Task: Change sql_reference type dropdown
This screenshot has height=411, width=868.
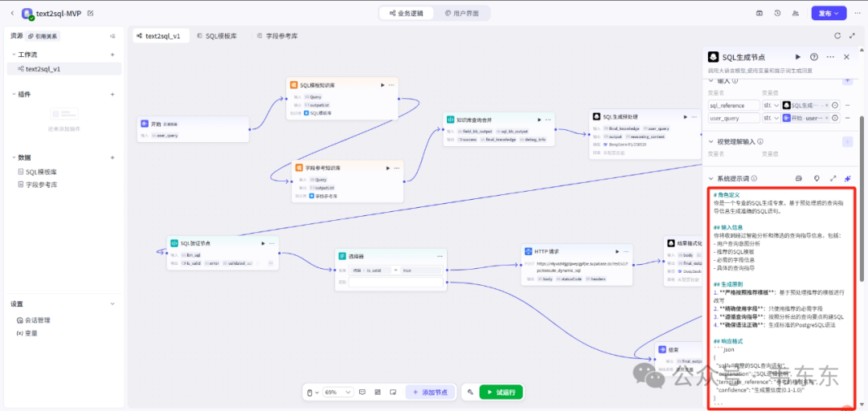Action: 771,105
